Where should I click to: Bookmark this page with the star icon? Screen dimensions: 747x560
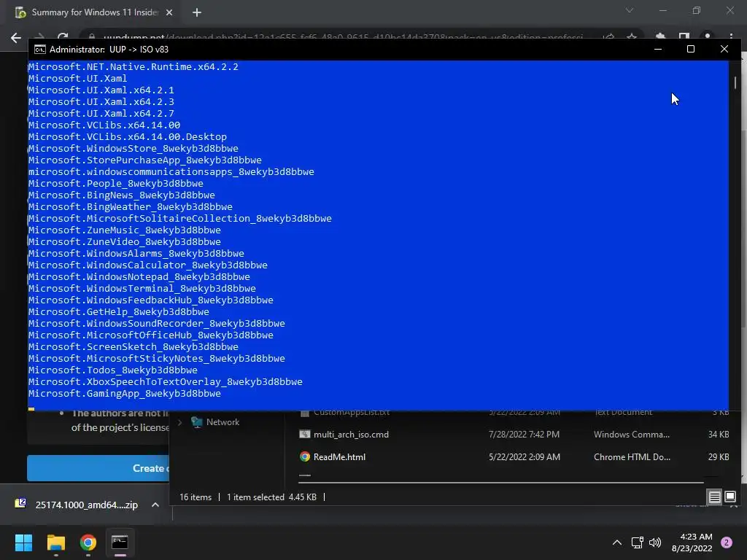632,36
